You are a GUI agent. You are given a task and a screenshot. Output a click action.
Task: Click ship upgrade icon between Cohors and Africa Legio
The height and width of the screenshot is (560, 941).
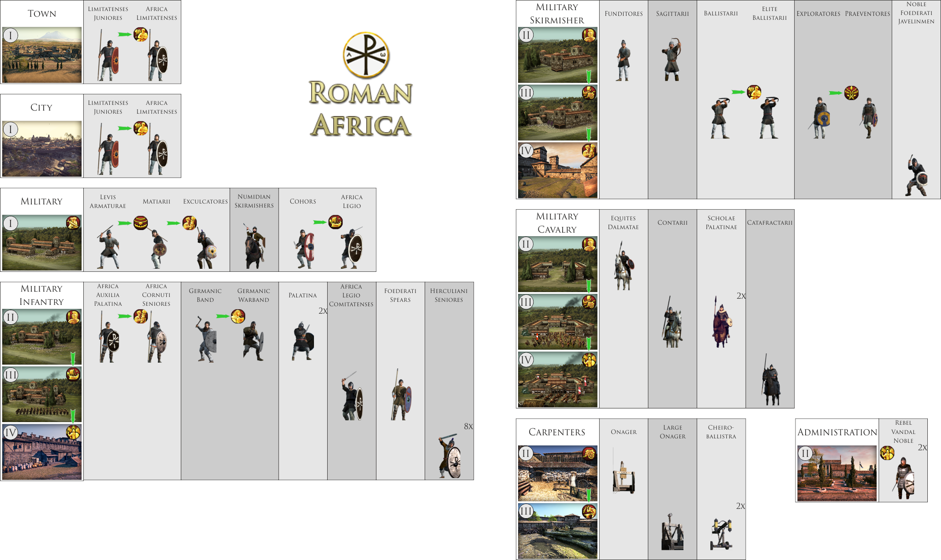point(336,222)
